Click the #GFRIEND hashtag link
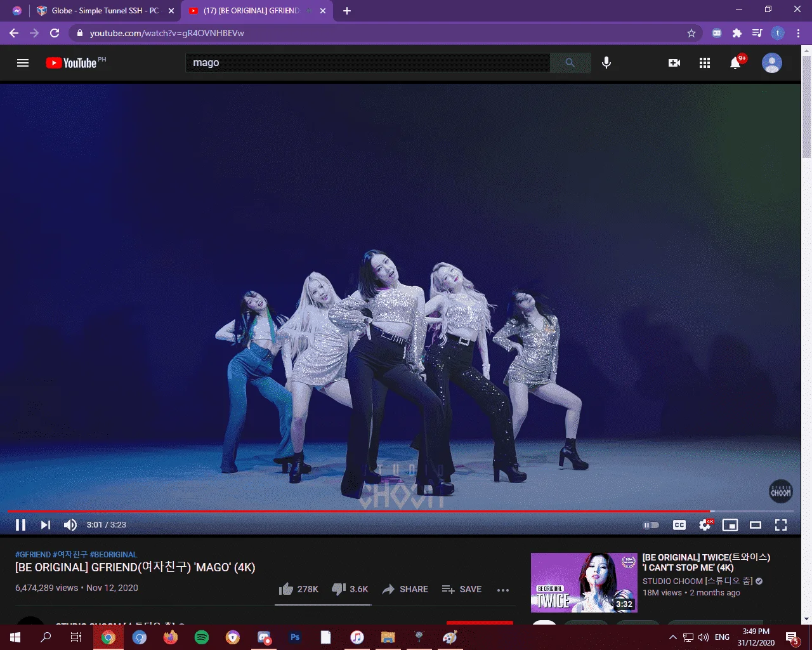The image size is (812, 650). (33, 554)
